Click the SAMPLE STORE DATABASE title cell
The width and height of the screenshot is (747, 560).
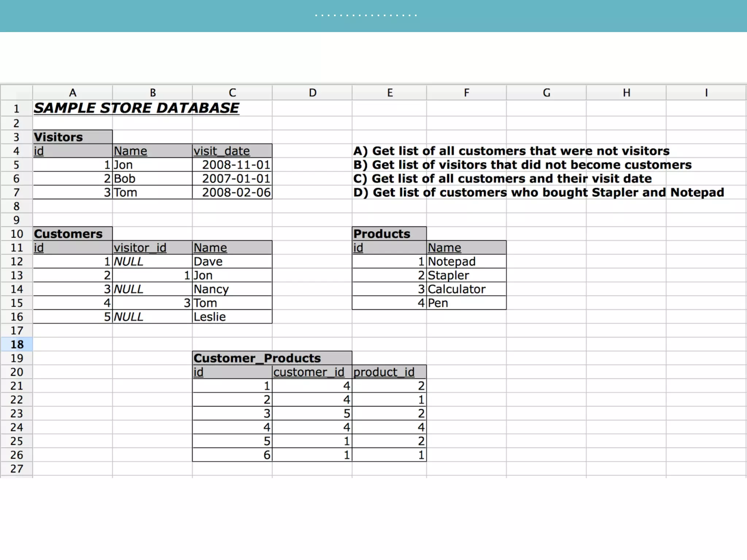tap(136, 108)
